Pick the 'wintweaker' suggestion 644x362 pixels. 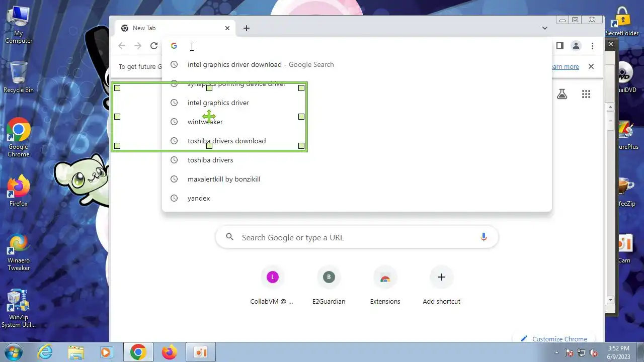coord(357,122)
